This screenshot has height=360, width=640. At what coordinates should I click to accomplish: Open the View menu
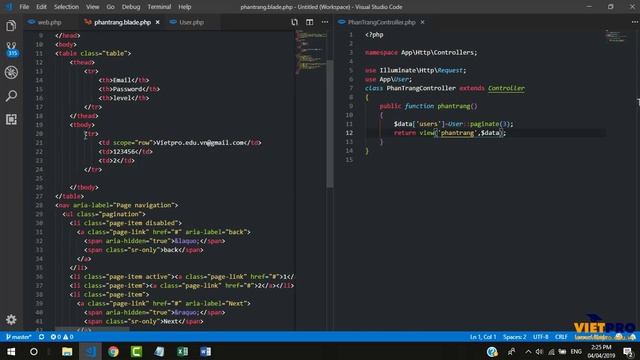pyautogui.click(x=93, y=7)
